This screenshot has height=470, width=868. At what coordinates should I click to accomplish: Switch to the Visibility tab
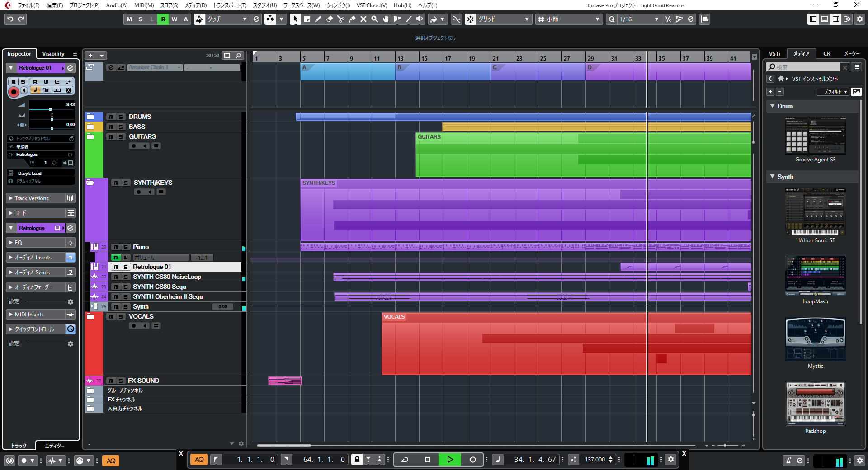coord(53,54)
